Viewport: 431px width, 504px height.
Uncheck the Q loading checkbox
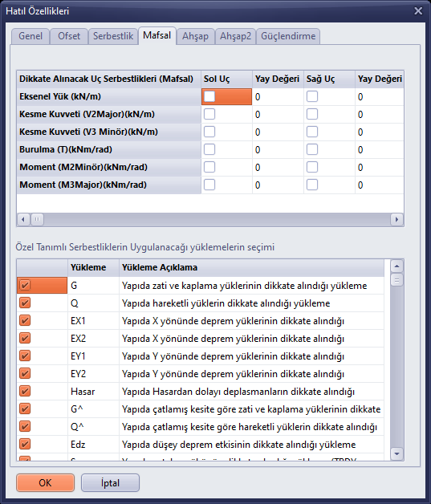25,303
